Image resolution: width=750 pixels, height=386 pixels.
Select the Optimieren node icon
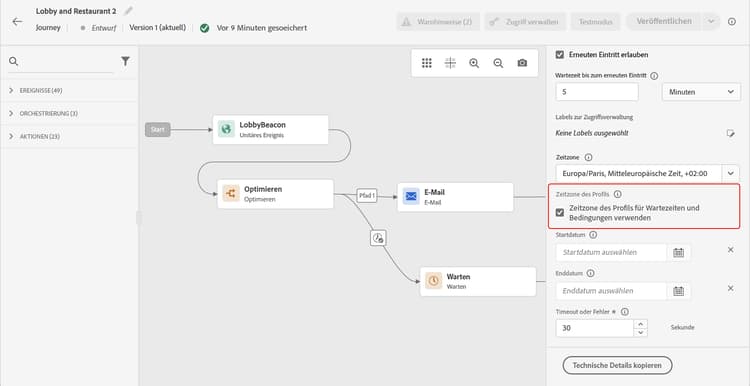[231, 194]
